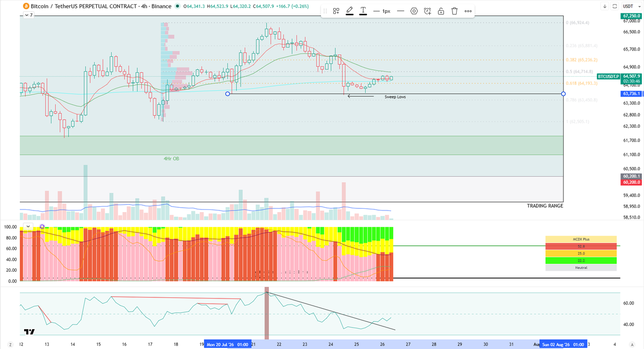Click the grey 60,200.1 price label
Image resolution: width=644 pixels, height=349 pixels.
[632, 176]
